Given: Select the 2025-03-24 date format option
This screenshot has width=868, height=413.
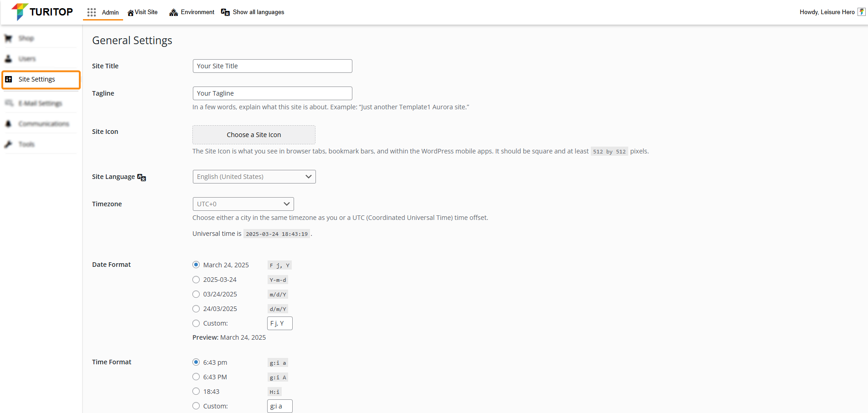Looking at the screenshot, I should 196,280.
